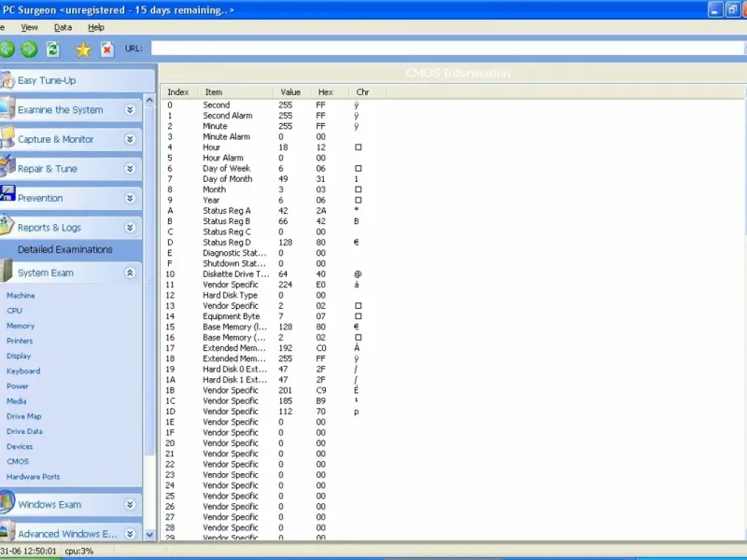The image size is (747, 560).
Task: Click the green Forward arrow icon
Action: [29, 49]
